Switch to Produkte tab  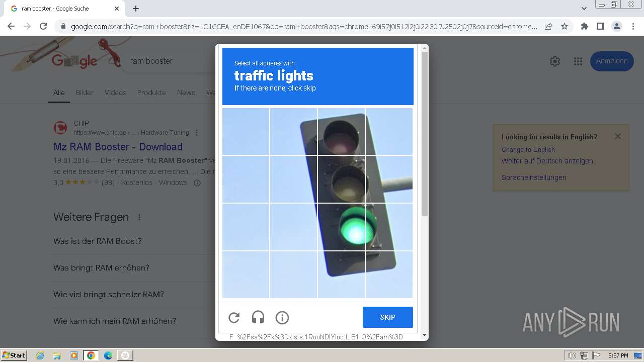point(151,93)
